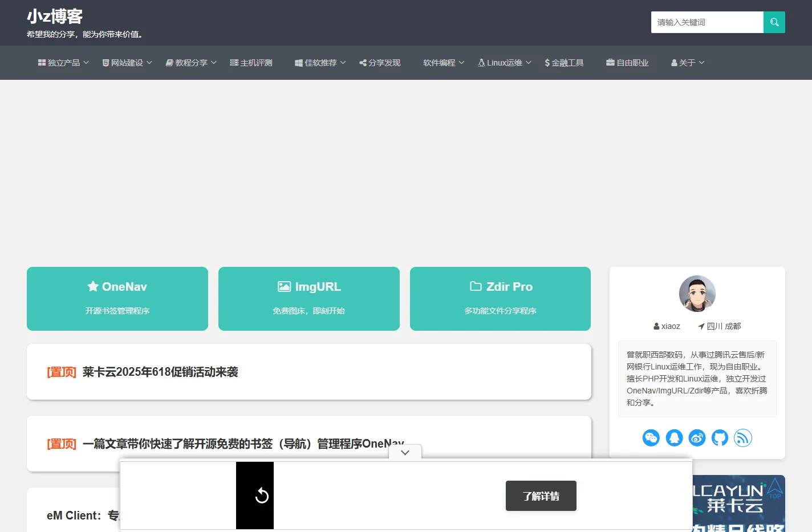812x532 pixels.
Task: Click the server icon beside 主机评测
Action: (x=234, y=63)
